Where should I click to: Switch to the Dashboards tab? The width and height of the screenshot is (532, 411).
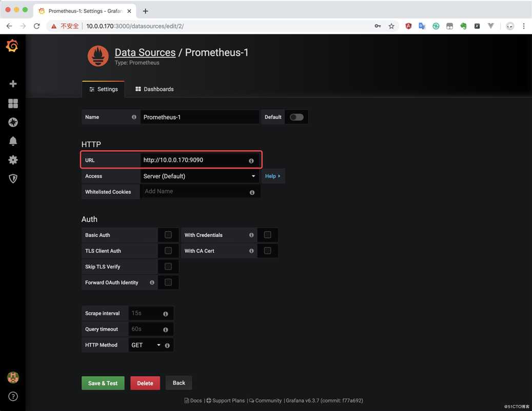154,89
